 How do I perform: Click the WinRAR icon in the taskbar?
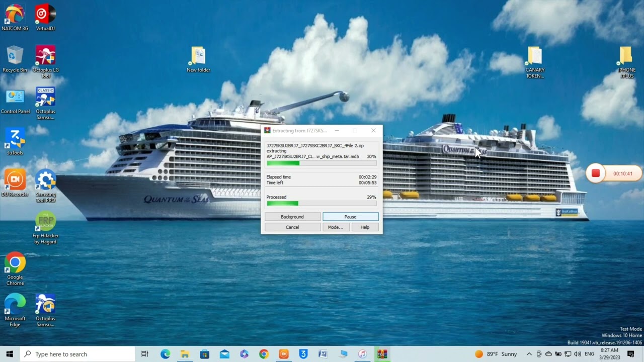point(382,354)
